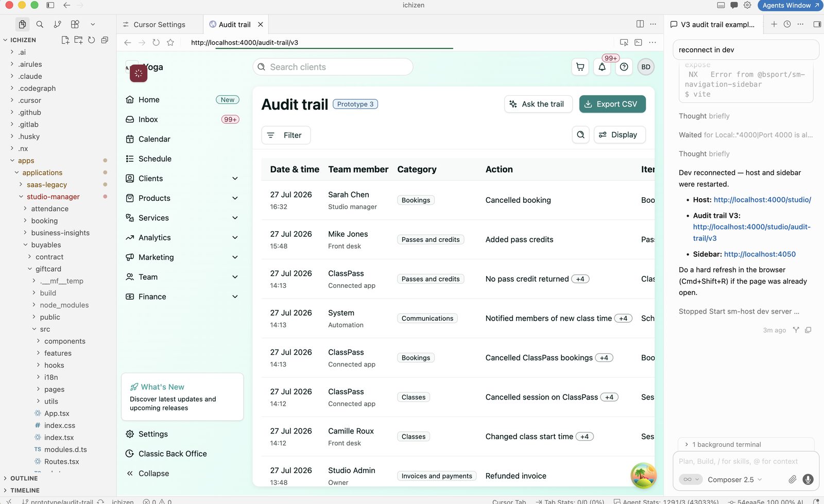This screenshot has height=504, width=824.
Task: Focus the Search clients field
Action: 333,67
